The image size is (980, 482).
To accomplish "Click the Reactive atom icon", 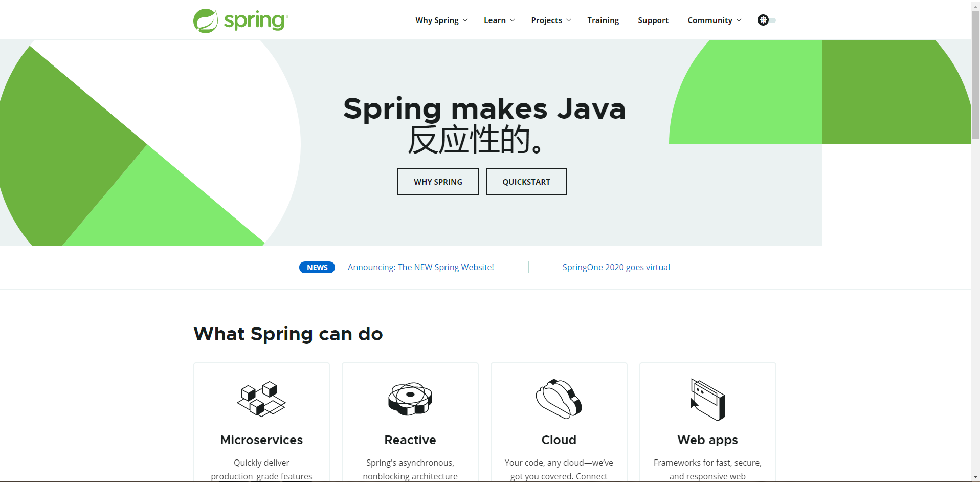I will pos(410,399).
